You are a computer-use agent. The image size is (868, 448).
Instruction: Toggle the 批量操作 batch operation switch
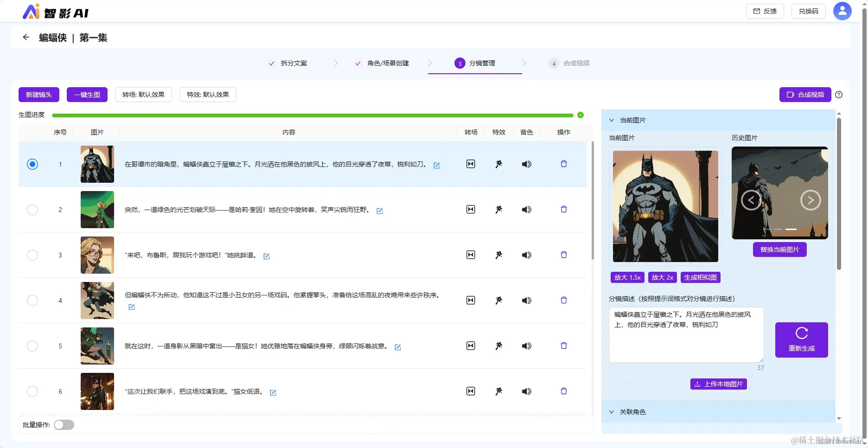(x=64, y=425)
